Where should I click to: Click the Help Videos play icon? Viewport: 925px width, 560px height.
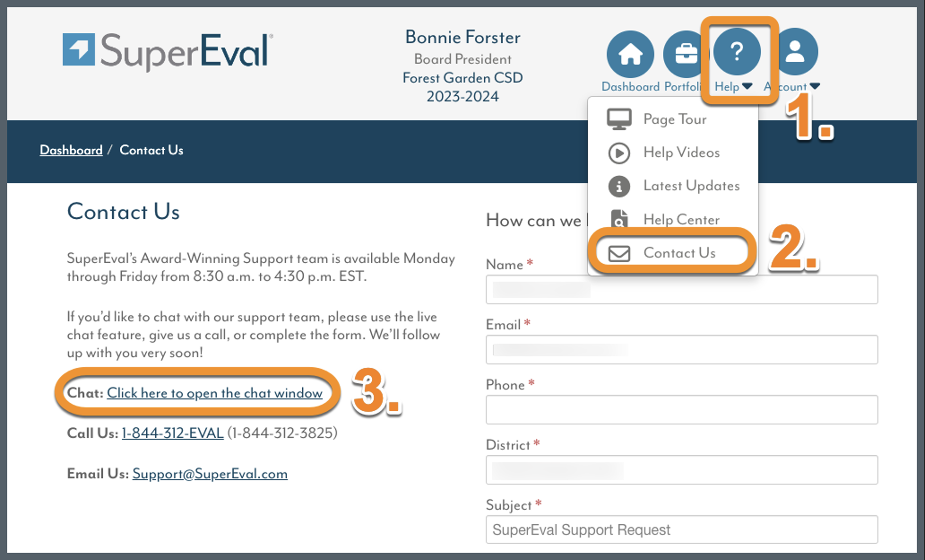point(619,153)
